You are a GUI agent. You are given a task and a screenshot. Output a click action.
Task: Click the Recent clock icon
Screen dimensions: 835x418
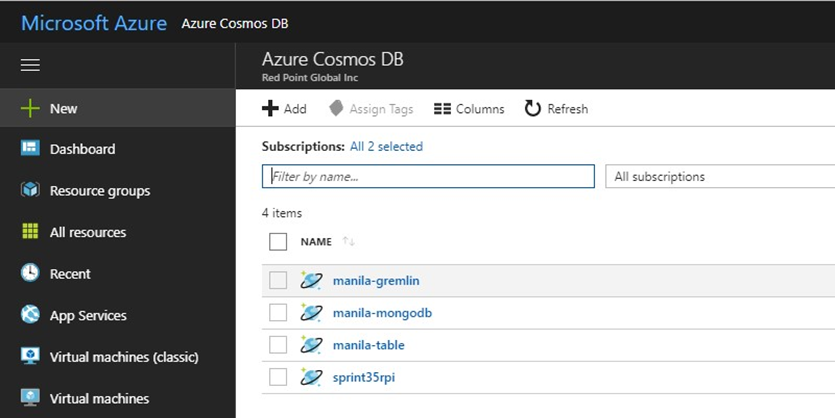30,273
